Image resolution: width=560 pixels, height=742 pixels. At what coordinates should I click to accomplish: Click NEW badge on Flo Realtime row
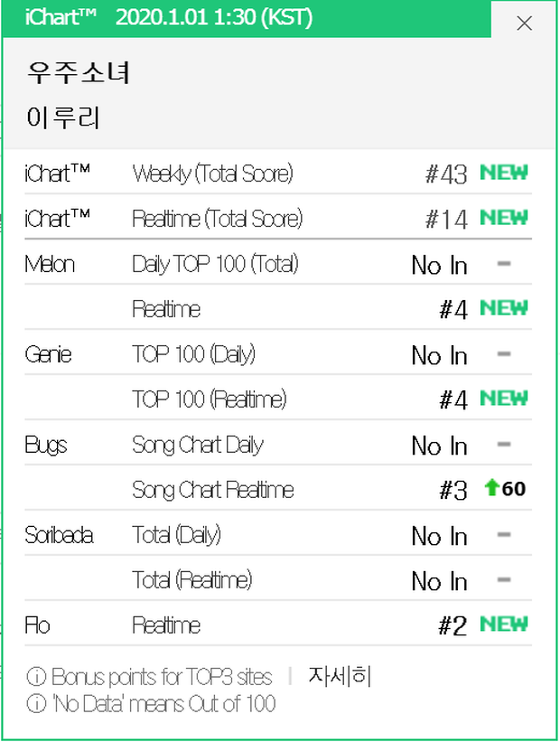[504, 625]
